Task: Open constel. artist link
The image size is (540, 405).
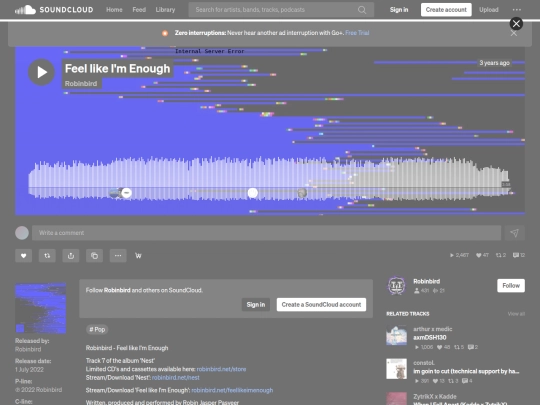Action: [x=424, y=363]
